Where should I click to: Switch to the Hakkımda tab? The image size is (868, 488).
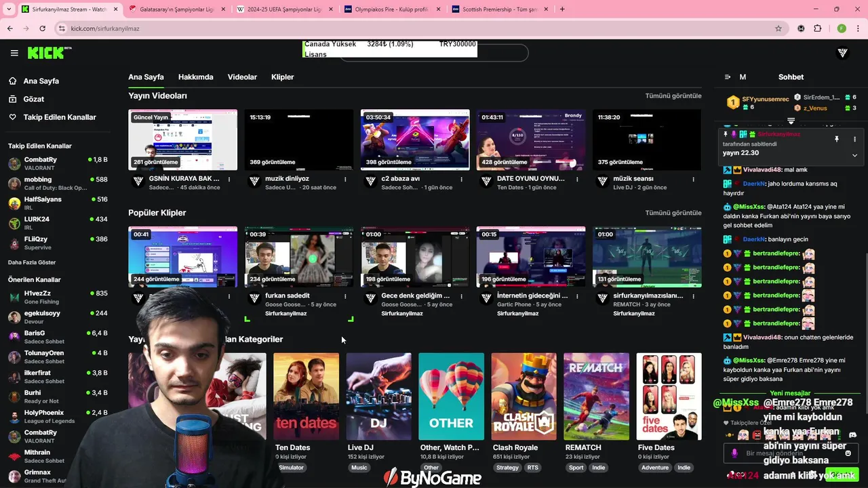[x=195, y=77]
